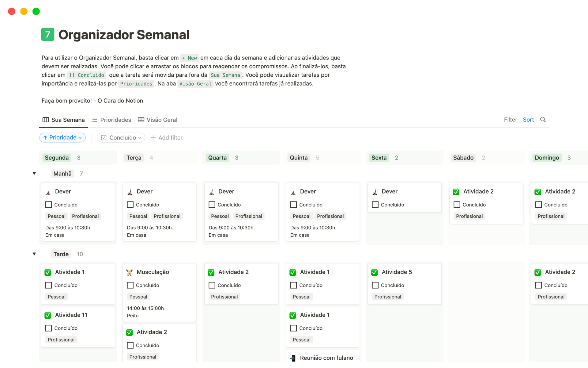The height and width of the screenshot is (368, 588).
Task: Click the green calendar page icon
Action: pos(48,34)
